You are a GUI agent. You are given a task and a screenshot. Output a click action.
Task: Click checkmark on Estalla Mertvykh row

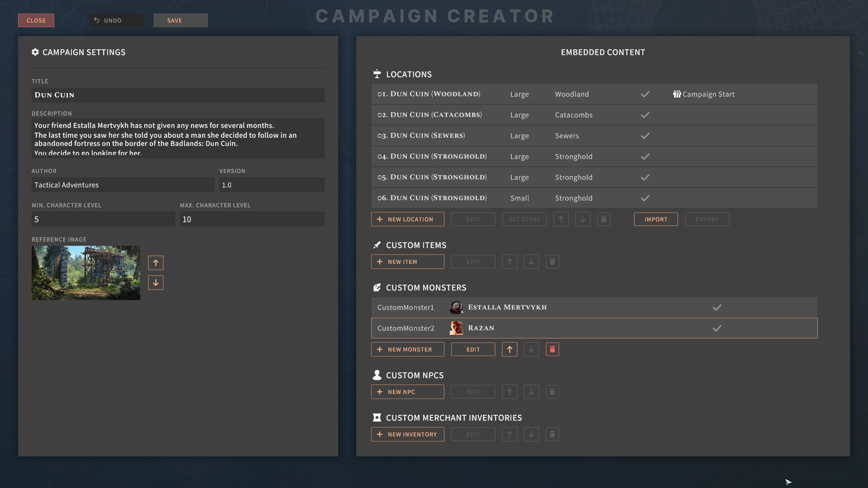click(x=717, y=307)
